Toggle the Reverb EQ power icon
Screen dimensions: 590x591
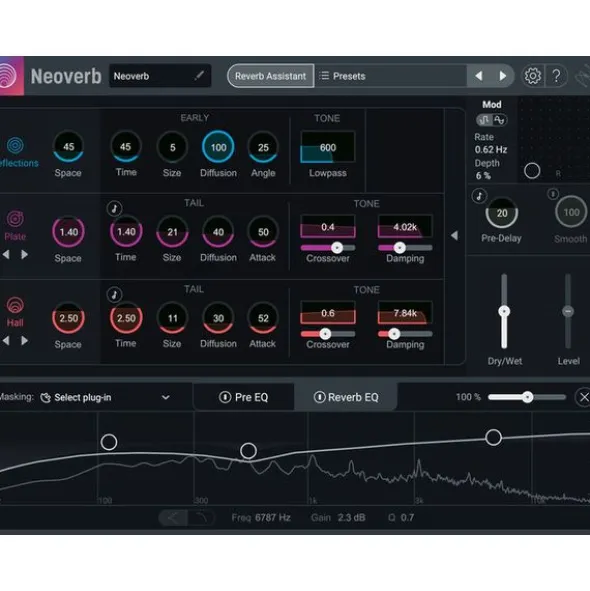pos(319,397)
